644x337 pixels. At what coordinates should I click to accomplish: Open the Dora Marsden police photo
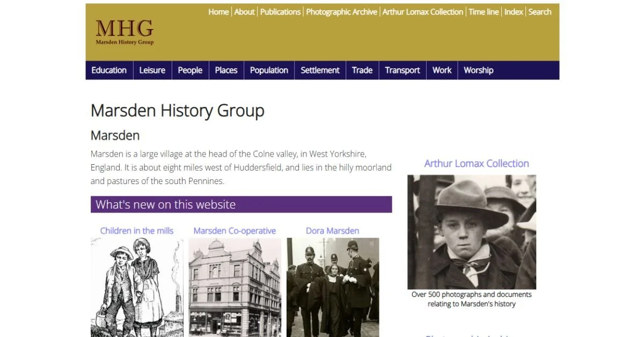pyautogui.click(x=333, y=288)
